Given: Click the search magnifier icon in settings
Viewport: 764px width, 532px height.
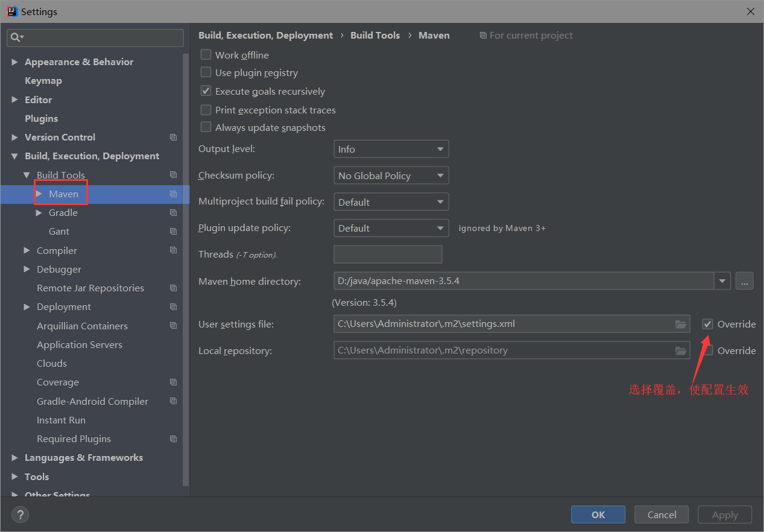Looking at the screenshot, I should coord(16,37).
